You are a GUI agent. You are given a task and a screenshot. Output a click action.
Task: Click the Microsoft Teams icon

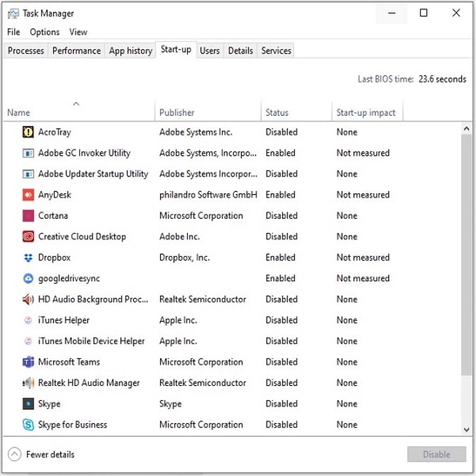pos(28,362)
